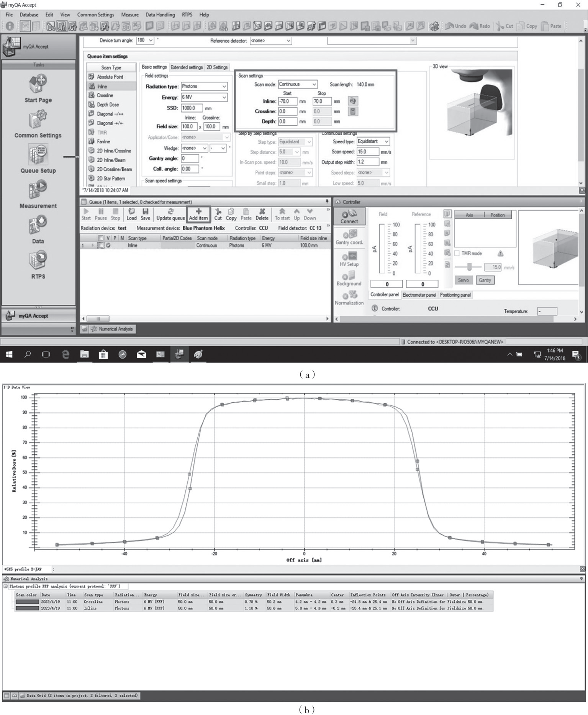Switch to the Extended settings tab
Screen dimensions: 588x715
pos(187,67)
